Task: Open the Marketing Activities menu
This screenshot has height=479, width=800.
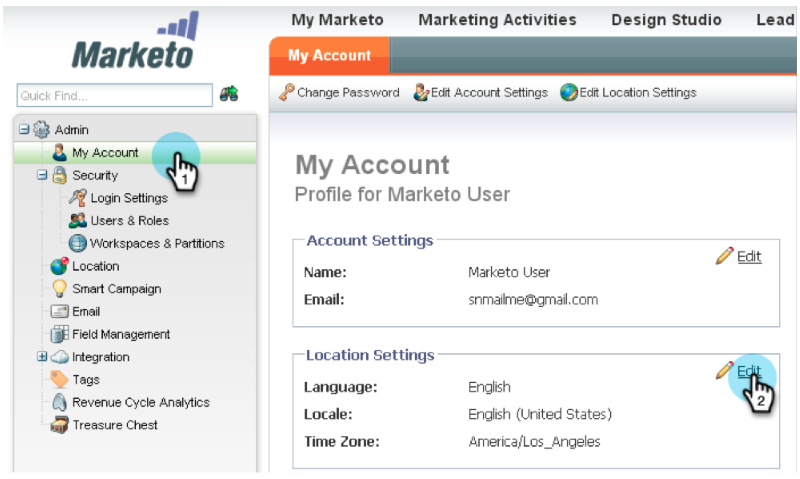Action: 497,20
